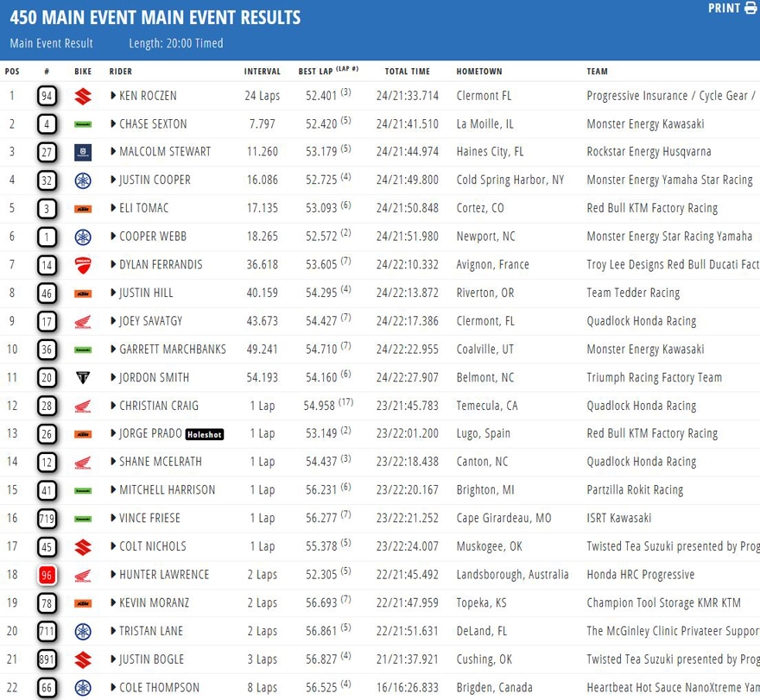Click the Suzuki logo in Ken Roczen's row
This screenshot has height=700, width=760.
83,96
